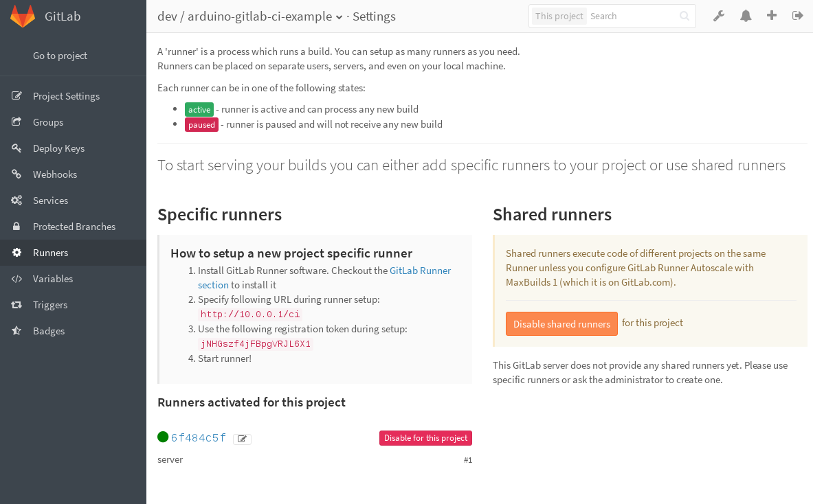Open the admin area wrench icon
This screenshot has height=504, width=813.
click(x=719, y=16)
